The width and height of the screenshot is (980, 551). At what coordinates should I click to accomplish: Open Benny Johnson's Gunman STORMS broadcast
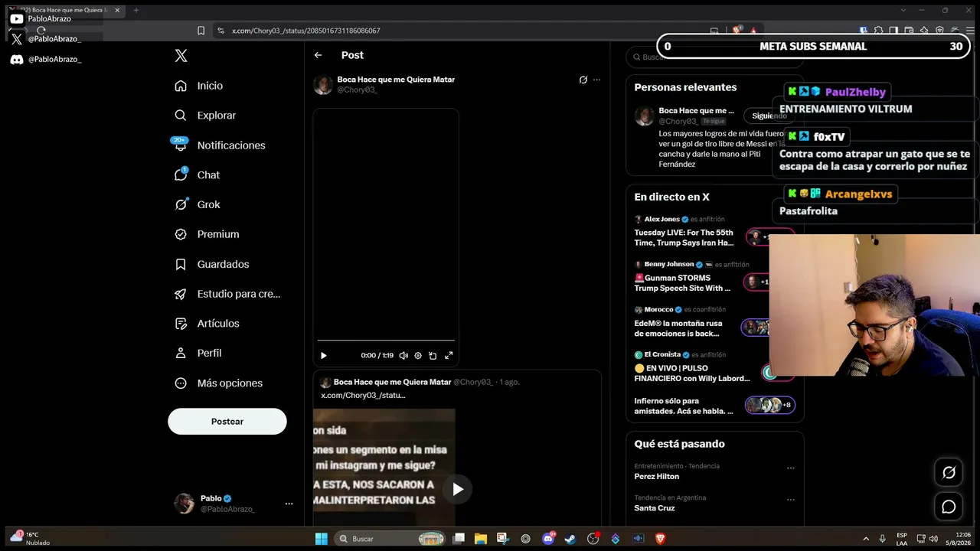(682, 283)
